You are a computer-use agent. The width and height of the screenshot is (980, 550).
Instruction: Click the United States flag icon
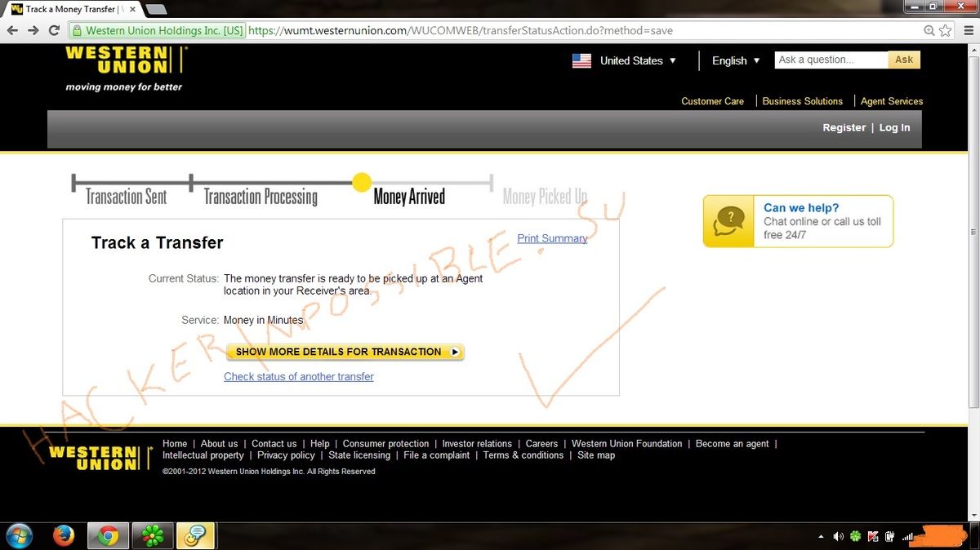(x=581, y=60)
